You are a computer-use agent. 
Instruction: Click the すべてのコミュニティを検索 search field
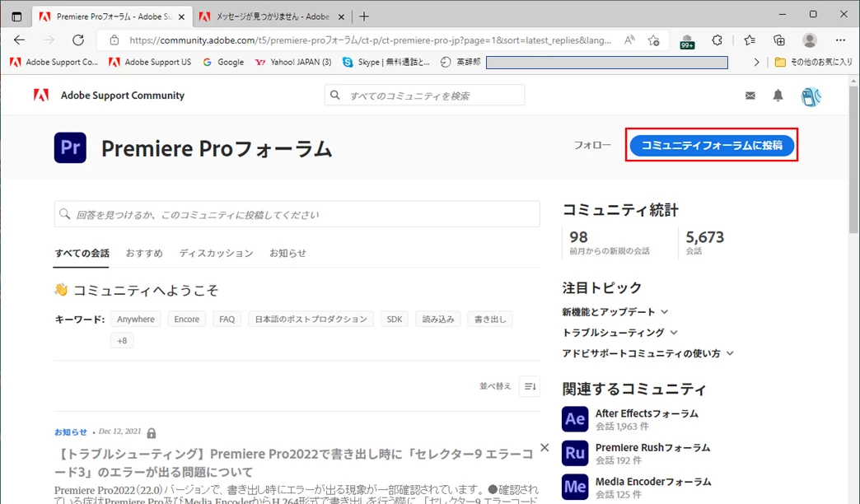(x=424, y=96)
